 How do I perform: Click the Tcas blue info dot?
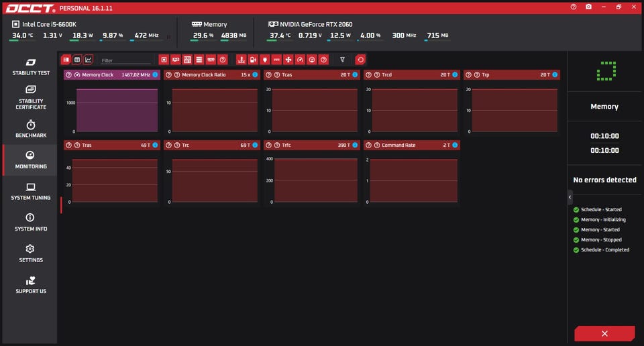[x=355, y=74]
